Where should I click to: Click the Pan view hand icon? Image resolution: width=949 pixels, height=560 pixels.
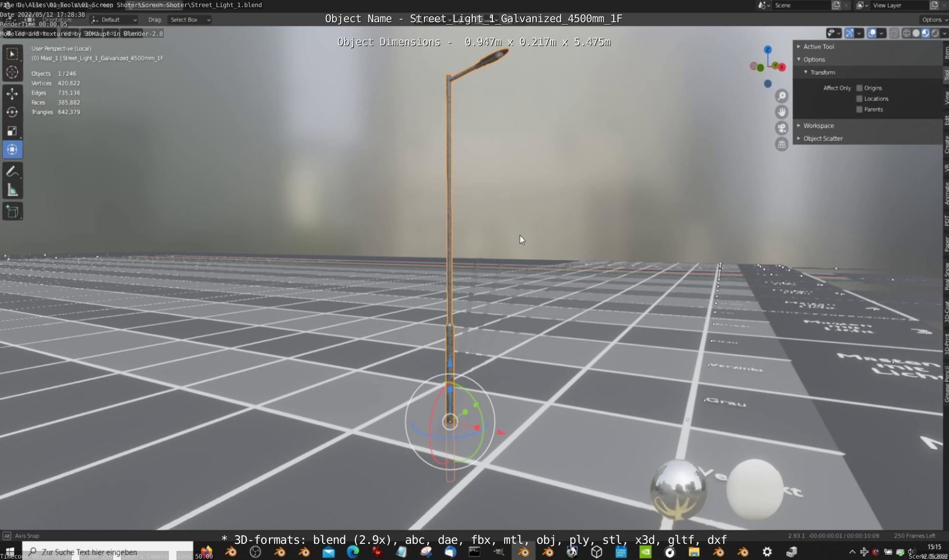click(x=782, y=112)
